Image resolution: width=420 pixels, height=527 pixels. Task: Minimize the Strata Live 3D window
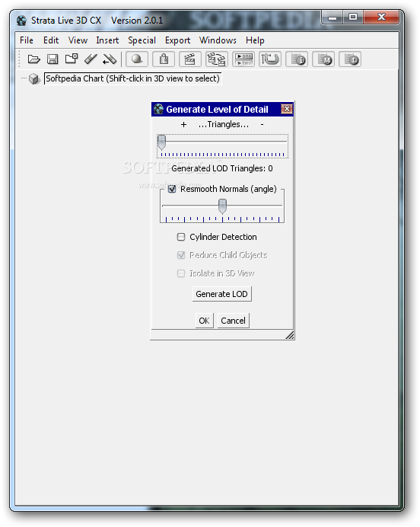[332, 18]
